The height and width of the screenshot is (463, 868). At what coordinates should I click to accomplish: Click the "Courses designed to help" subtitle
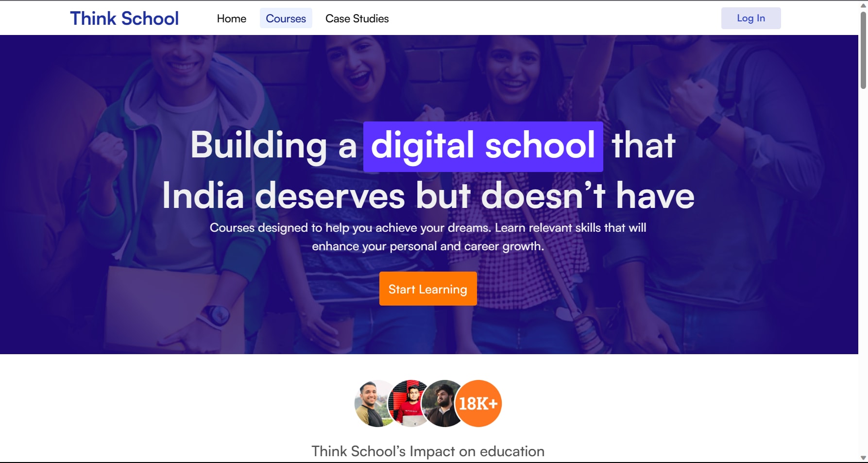428,237
